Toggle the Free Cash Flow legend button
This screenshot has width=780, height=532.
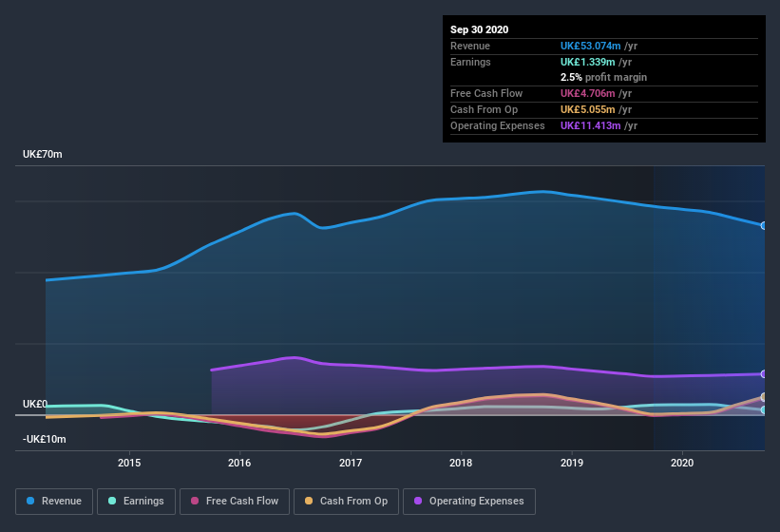(x=235, y=502)
